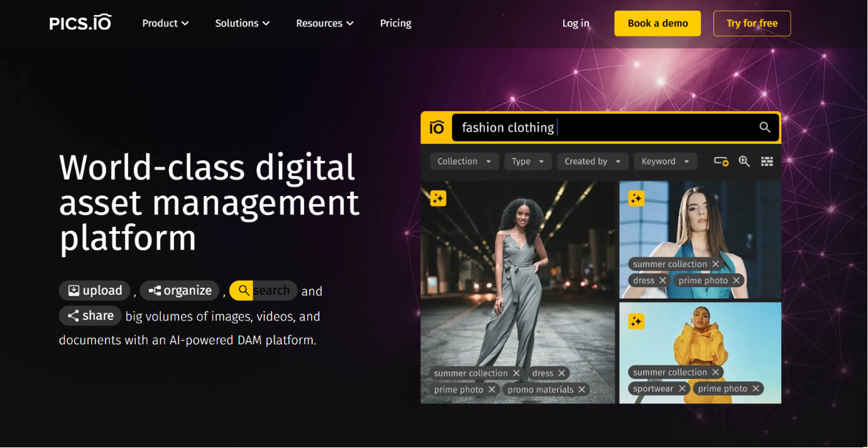Screen dimensions: 868x448
Task: Click the Log in link
Action: pos(576,23)
